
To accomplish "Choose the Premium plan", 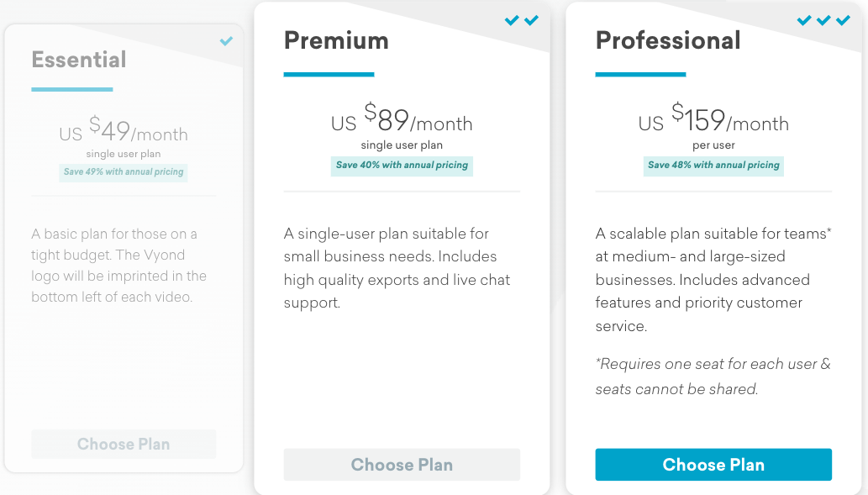I will 402,465.
